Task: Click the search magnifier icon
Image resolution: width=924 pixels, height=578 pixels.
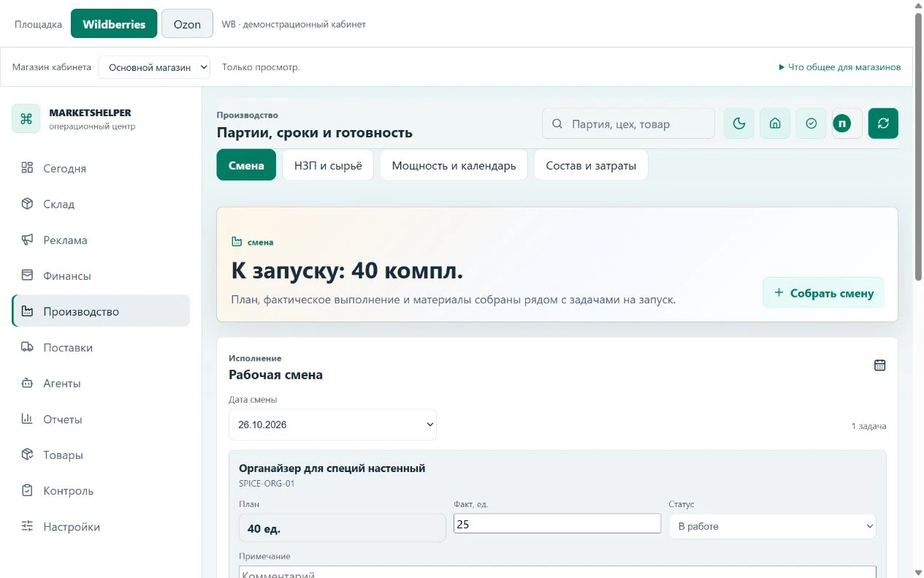Action: click(557, 124)
